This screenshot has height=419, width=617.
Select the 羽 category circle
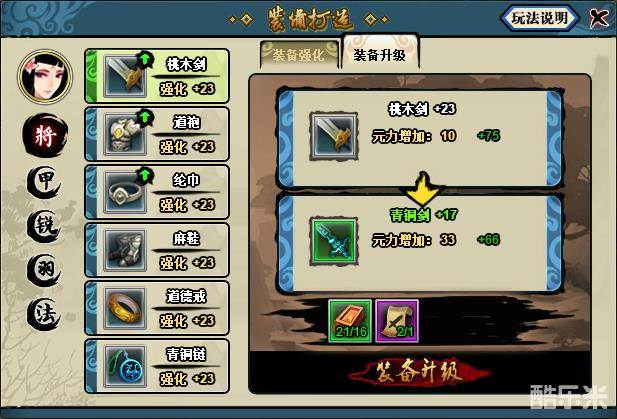point(45,270)
